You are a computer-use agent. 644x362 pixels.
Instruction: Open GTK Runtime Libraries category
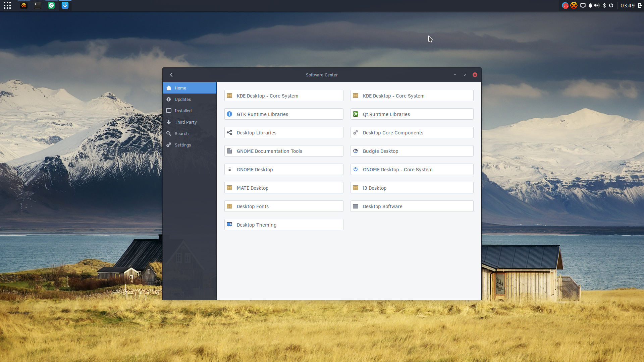coord(284,114)
